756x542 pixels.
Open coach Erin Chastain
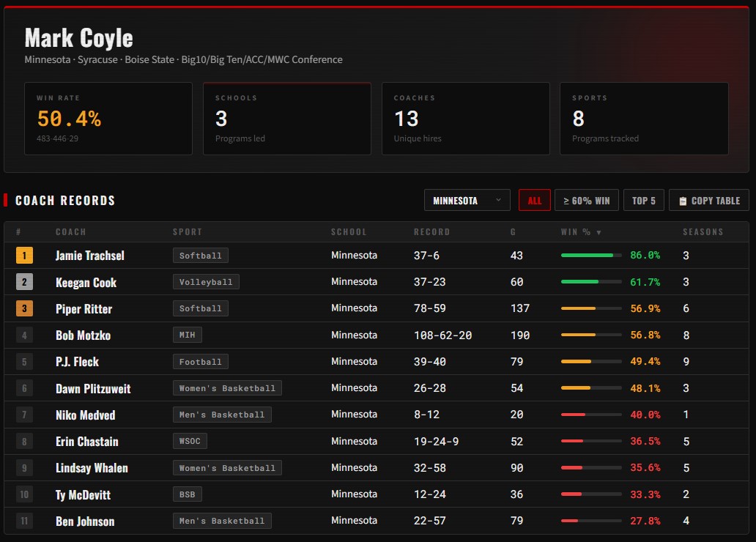86,441
